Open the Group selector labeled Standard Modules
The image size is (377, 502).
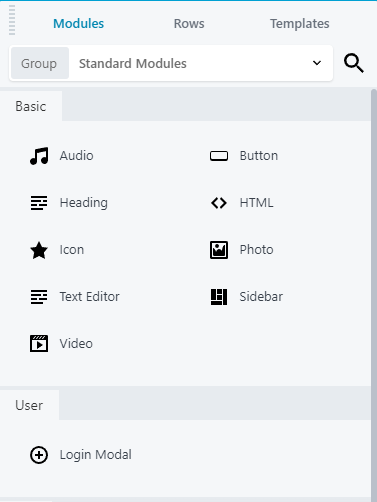pos(171,63)
